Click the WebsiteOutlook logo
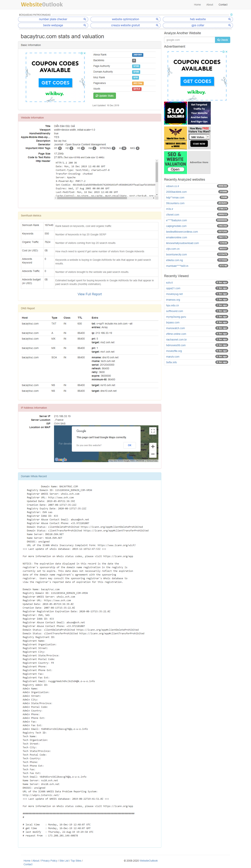Image resolution: width=251 pixels, height=868 pixels. point(42,4)
